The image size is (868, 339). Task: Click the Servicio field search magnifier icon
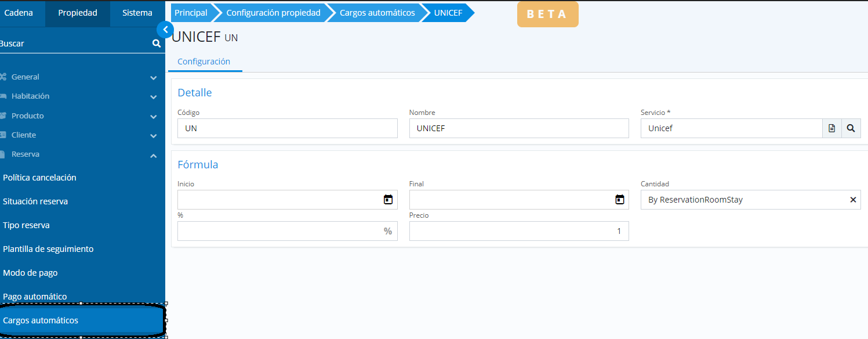(851, 128)
